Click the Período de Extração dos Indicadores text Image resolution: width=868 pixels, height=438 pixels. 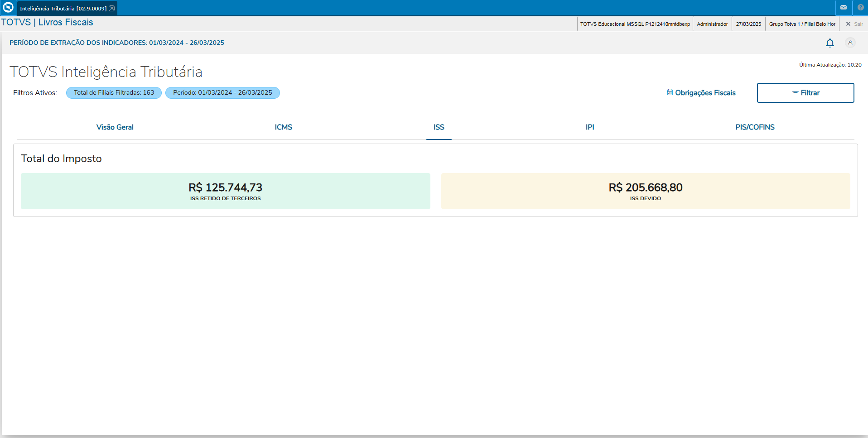point(117,43)
